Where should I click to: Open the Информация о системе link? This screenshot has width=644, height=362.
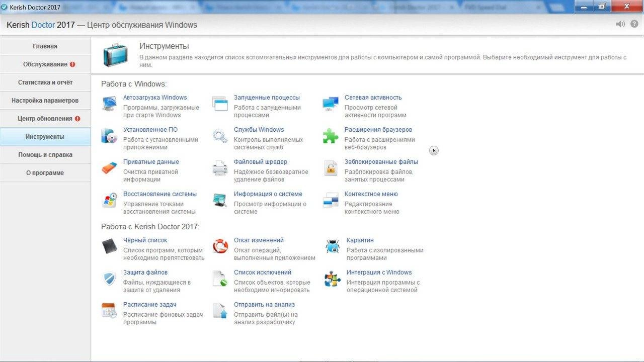268,194
